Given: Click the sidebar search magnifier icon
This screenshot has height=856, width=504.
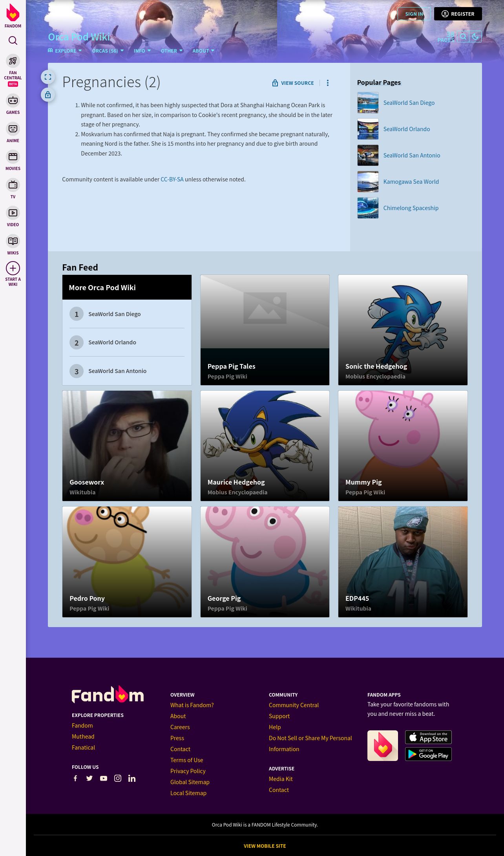Looking at the screenshot, I should click(x=13, y=40).
